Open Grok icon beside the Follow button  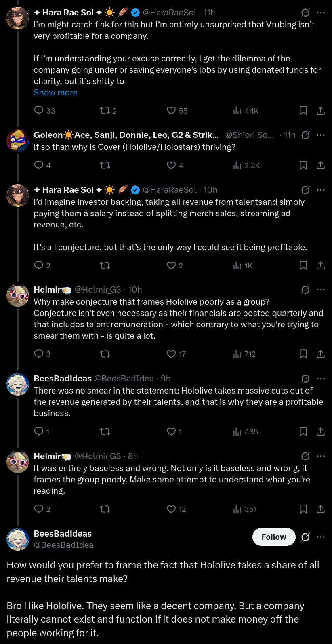(x=306, y=537)
